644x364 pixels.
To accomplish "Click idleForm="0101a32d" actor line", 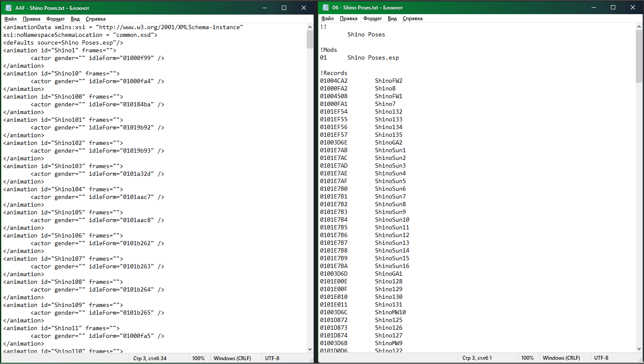I will (97, 174).
